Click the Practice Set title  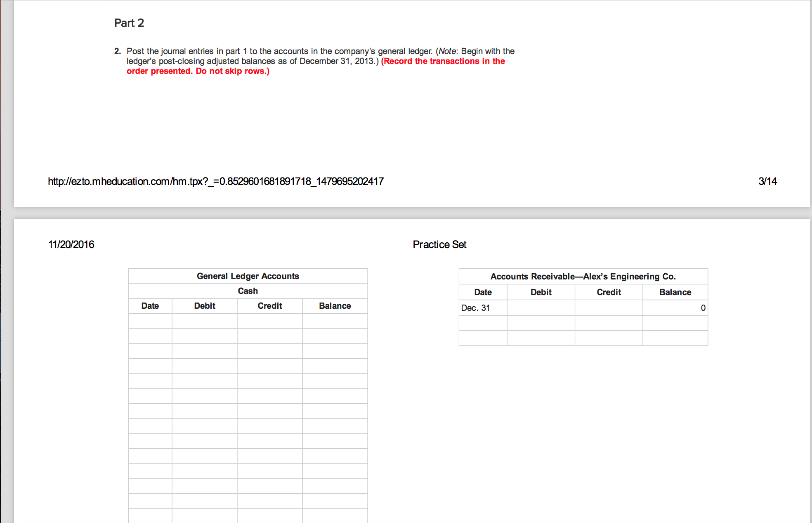[x=439, y=244]
